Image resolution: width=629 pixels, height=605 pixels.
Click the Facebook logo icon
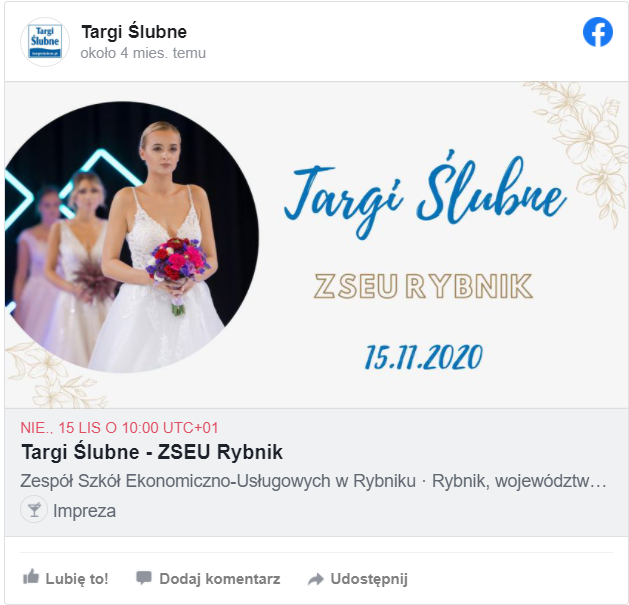click(598, 32)
